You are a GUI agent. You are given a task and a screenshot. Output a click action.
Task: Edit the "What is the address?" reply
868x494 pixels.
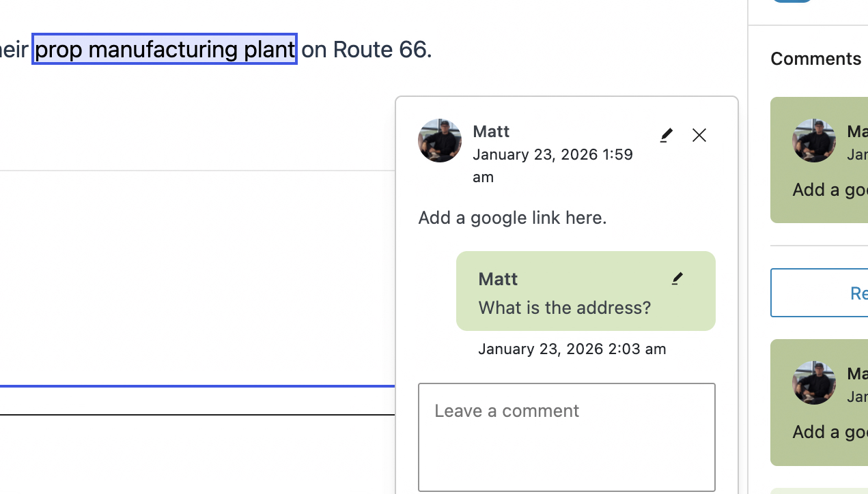click(x=677, y=278)
